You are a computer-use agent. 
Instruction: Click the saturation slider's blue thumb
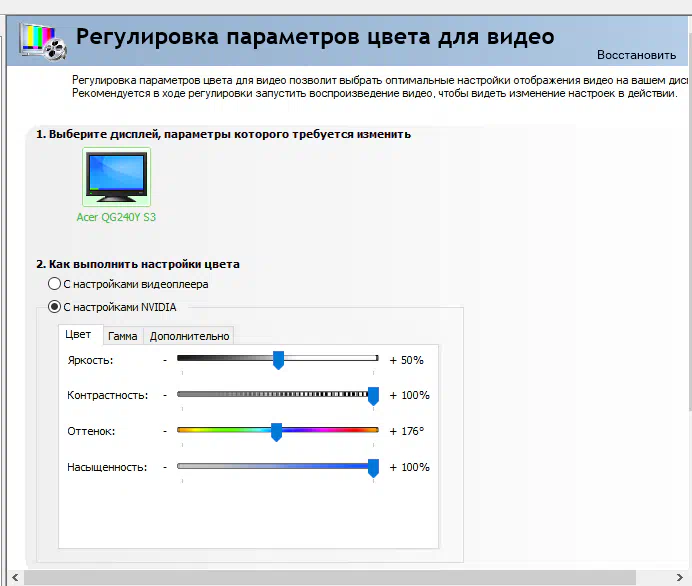click(x=373, y=468)
